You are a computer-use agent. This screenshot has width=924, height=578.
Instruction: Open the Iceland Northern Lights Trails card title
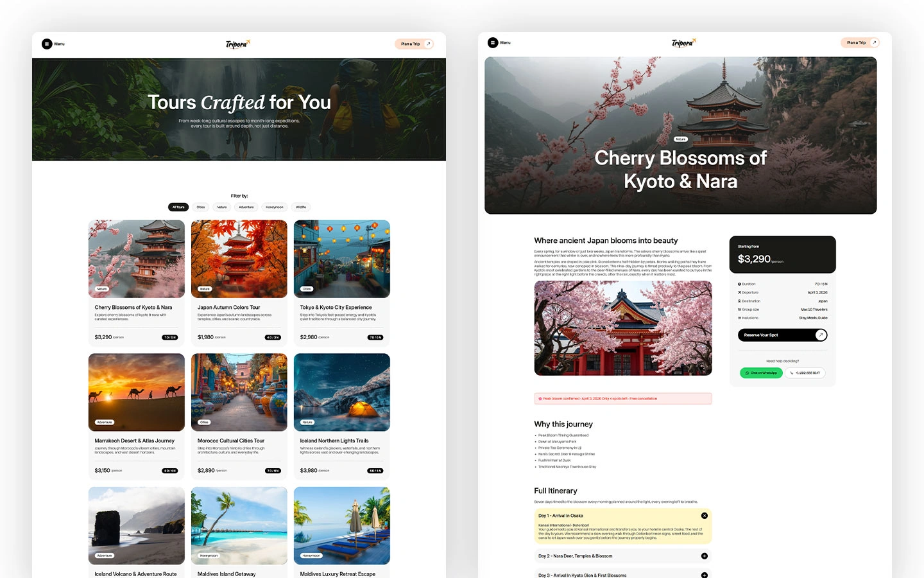(334, 441)
